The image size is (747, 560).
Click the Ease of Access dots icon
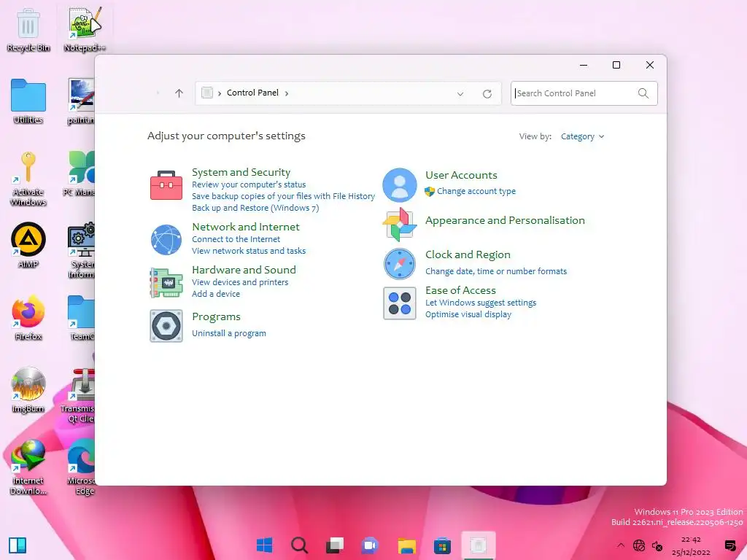point(400,303)
